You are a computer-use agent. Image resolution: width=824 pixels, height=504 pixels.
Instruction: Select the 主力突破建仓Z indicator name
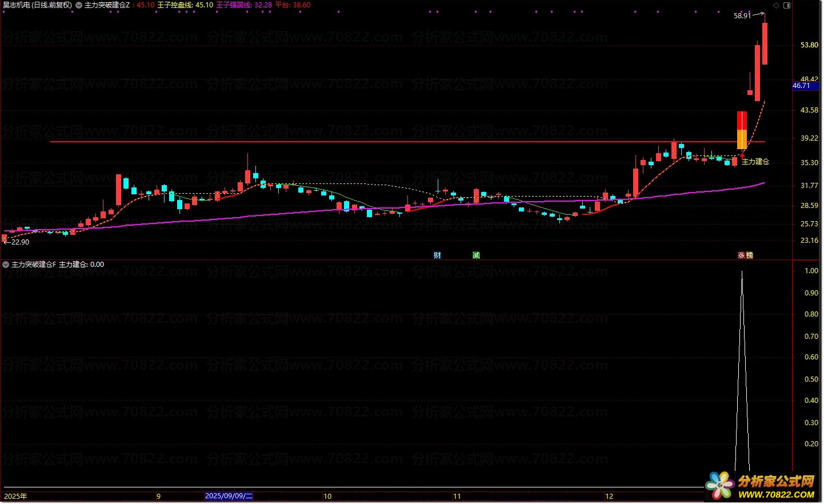tap(107, 5)
